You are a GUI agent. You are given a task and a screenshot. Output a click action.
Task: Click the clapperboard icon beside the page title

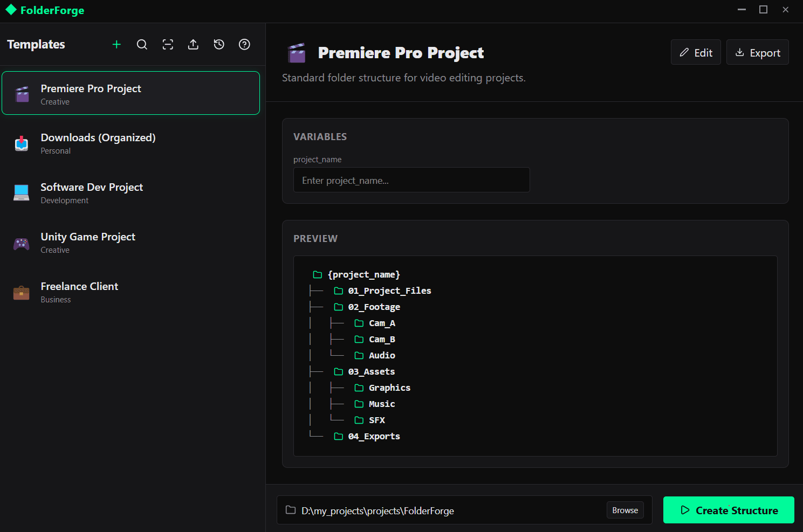(297, 53)
